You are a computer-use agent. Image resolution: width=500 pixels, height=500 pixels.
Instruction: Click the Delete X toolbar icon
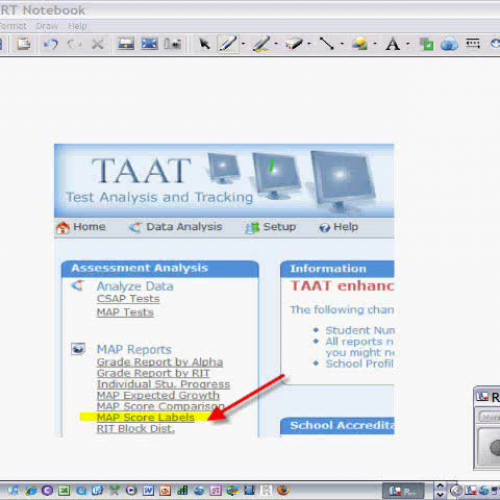tap(97, 44)
